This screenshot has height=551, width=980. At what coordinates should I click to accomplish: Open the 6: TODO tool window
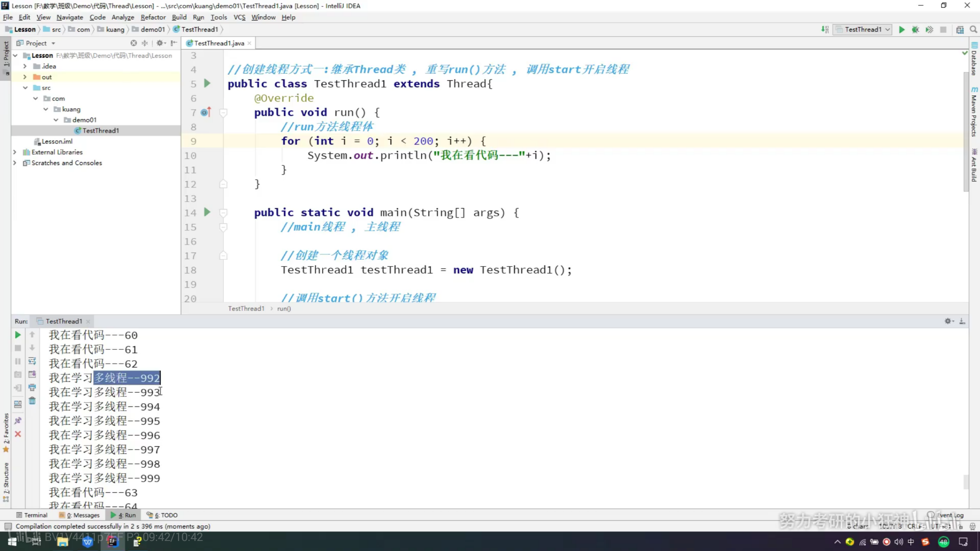tap(162, 515)
